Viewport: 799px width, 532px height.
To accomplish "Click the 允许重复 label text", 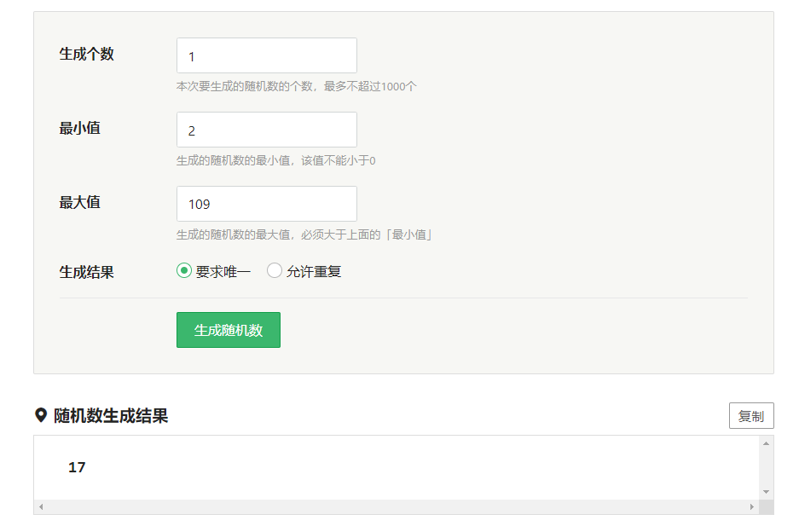I will click(x=314, y=272).
